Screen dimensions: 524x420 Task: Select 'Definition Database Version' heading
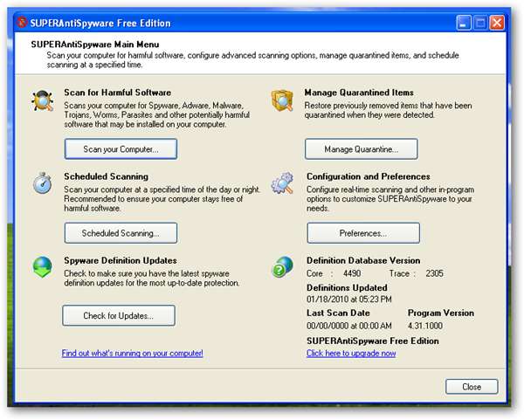(363, 260)
